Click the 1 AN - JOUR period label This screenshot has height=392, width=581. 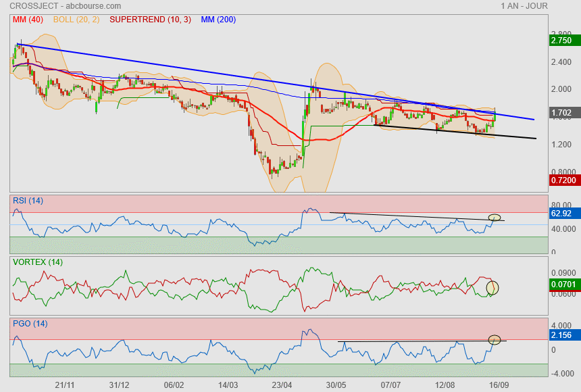tap(524, 6)
